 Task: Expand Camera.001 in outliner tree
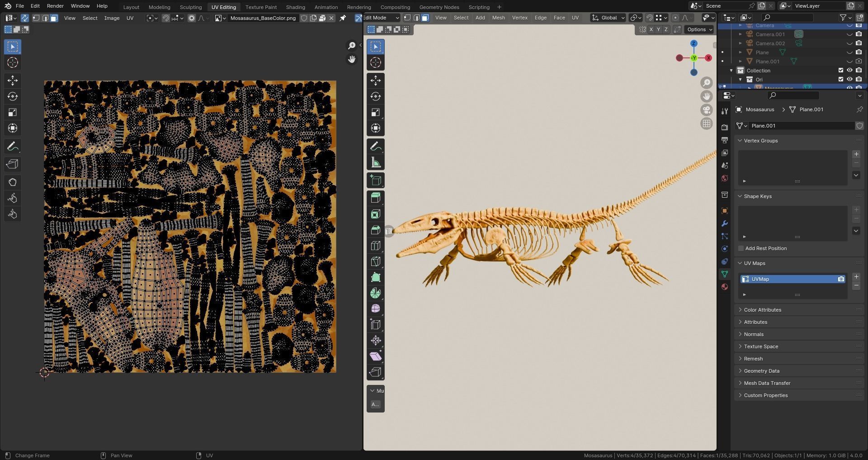point(741,34)
